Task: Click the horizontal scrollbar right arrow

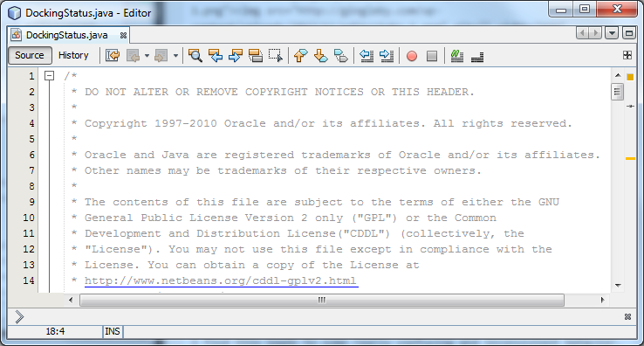Action: coord(602,300)
